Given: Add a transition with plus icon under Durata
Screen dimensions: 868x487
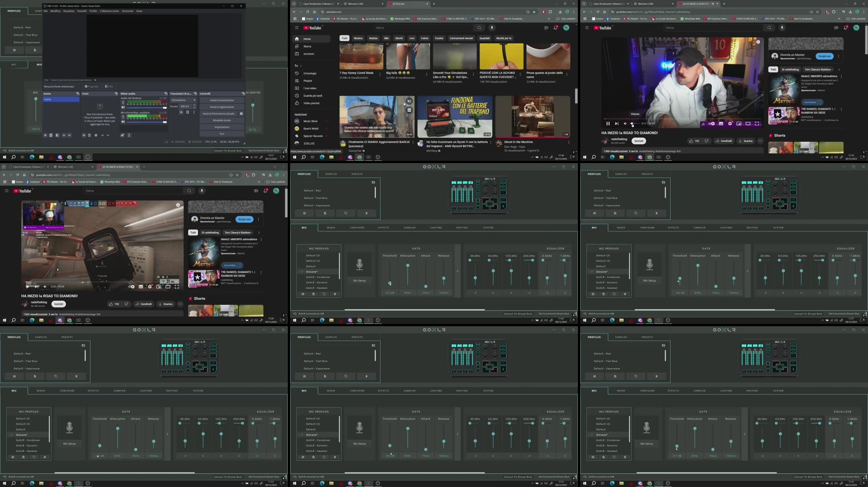Looking at the screenshot, I should (x=181, y=112).
